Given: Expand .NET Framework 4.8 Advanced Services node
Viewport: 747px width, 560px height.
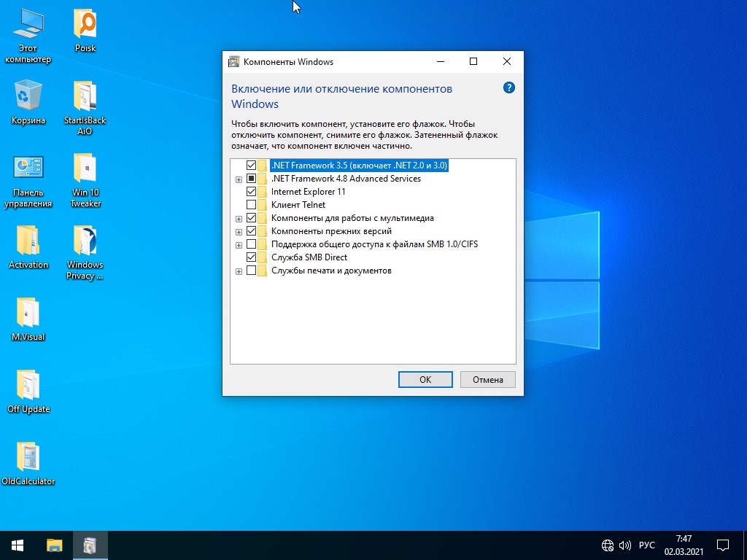Looking at the screenshot, I should (239, 179).
